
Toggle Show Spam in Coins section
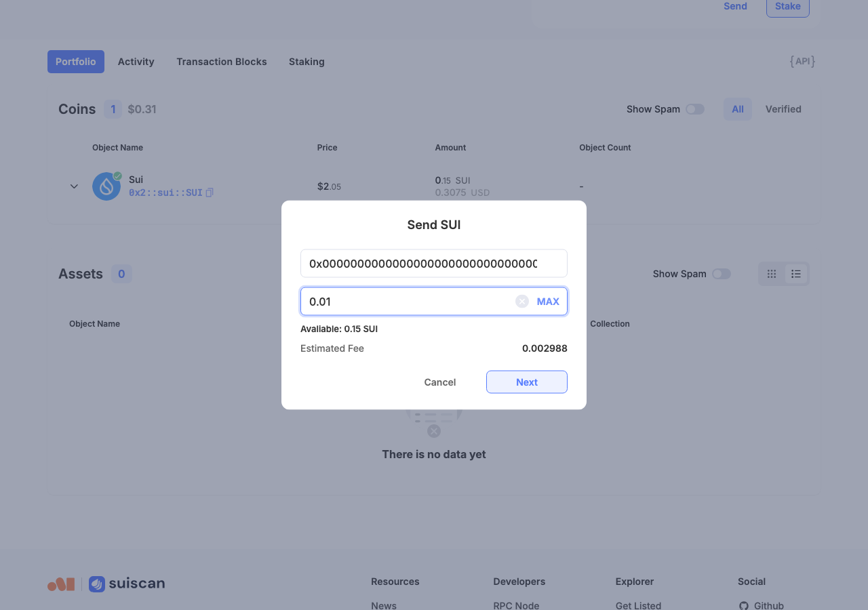coord(695,109)
